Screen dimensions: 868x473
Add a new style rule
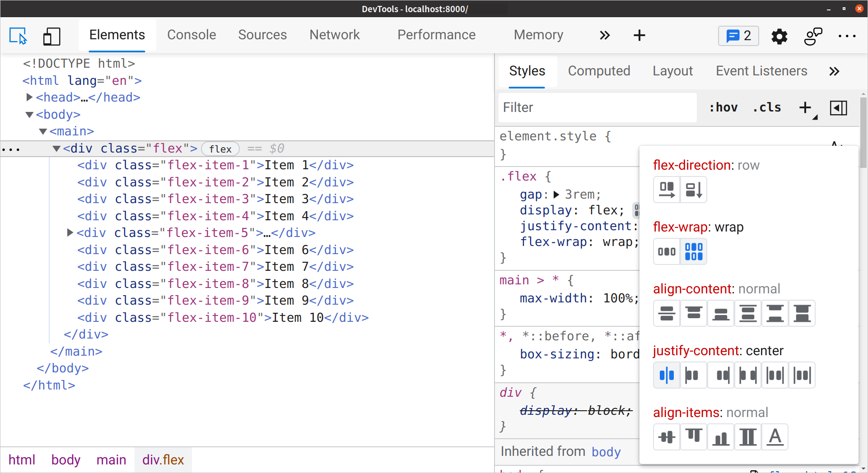coord(804,107)
